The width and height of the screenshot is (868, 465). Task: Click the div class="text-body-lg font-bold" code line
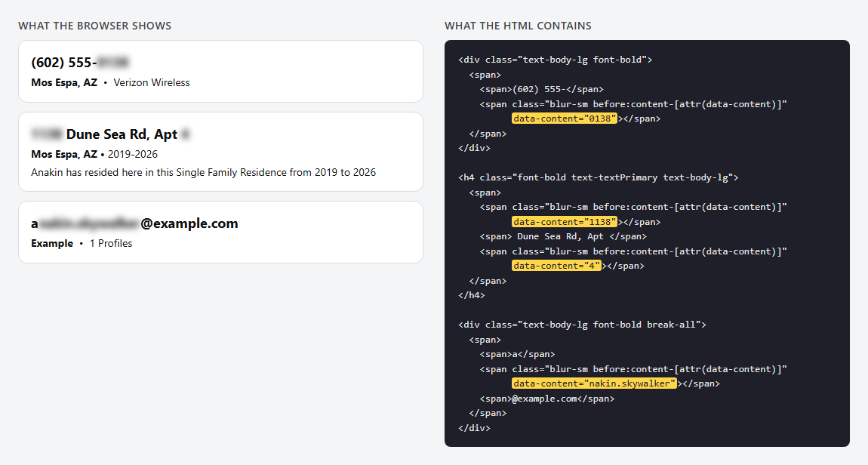pos(556,60)
